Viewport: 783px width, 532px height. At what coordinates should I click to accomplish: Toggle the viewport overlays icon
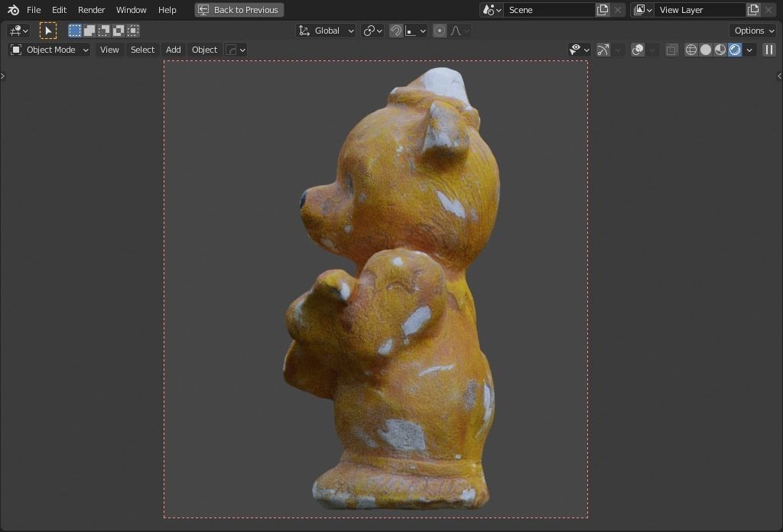click(x=638, y=50)
